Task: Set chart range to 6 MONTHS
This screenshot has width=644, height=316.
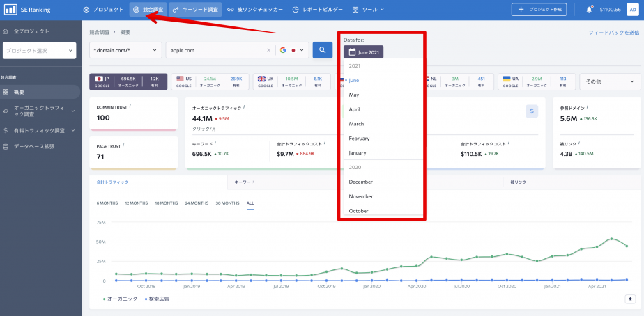Action: pyautogui.click(x=107, y=203)
